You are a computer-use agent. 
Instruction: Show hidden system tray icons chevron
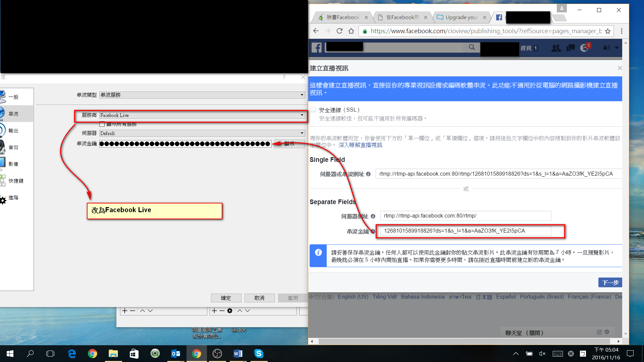tap(516, 354)
